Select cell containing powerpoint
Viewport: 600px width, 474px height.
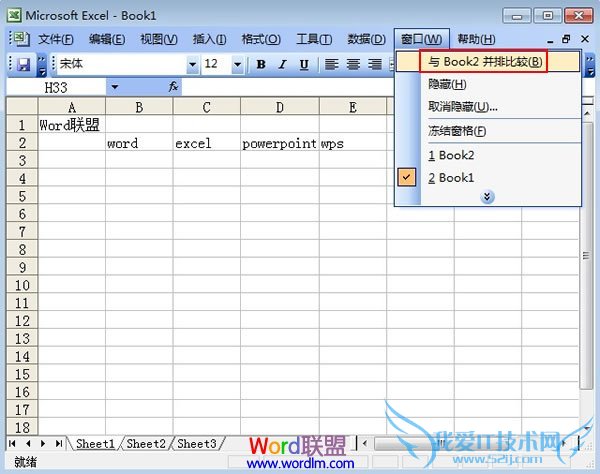(280, 143)
